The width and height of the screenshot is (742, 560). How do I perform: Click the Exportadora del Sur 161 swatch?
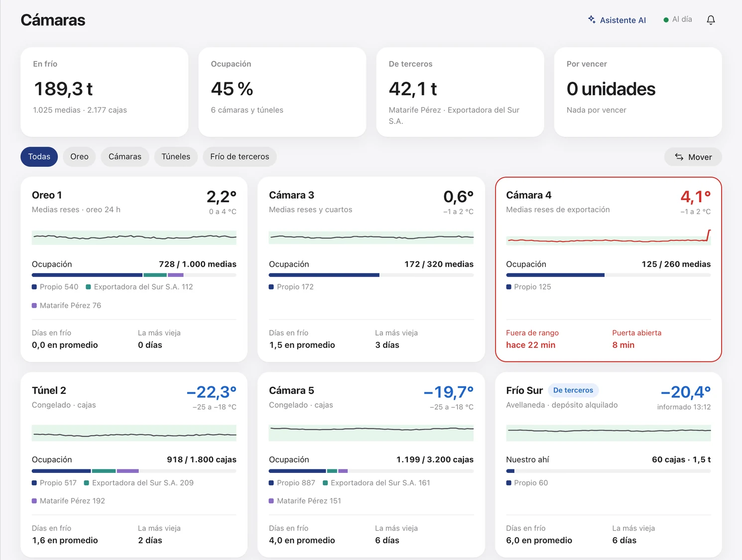coord(326,483)
